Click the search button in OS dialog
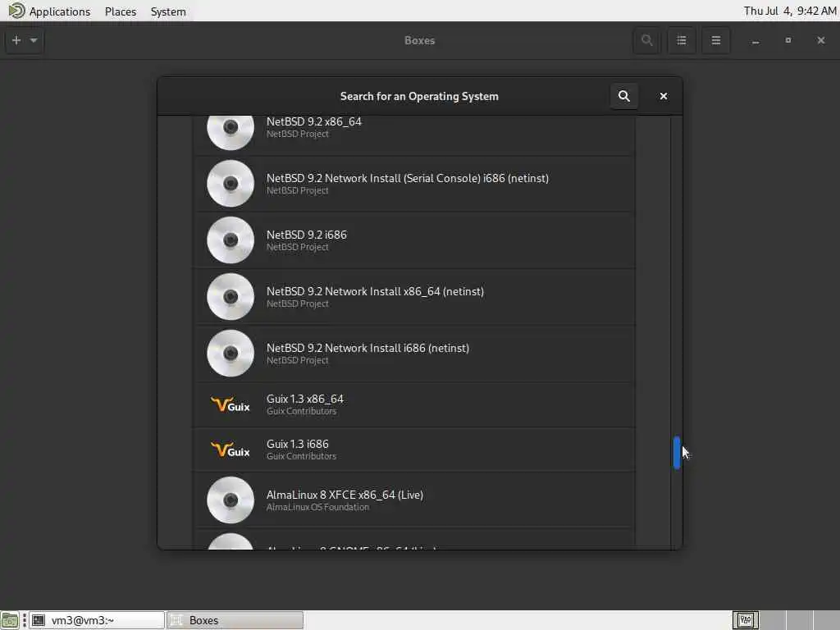 click(x=624, y=96)
